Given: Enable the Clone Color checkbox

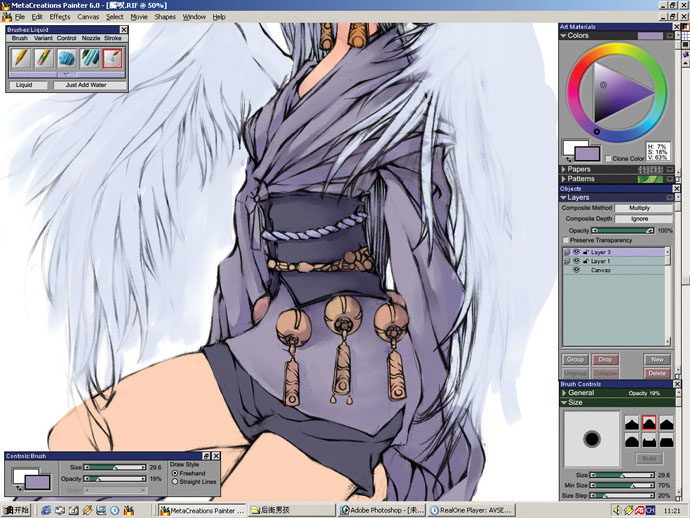Looking at the screenshot, I should click(x=608, y=158).
